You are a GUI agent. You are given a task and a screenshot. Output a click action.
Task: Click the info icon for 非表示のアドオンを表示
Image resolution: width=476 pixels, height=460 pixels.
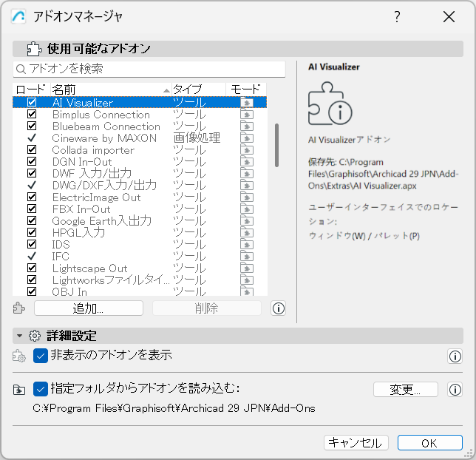click(x=455, y=356)
